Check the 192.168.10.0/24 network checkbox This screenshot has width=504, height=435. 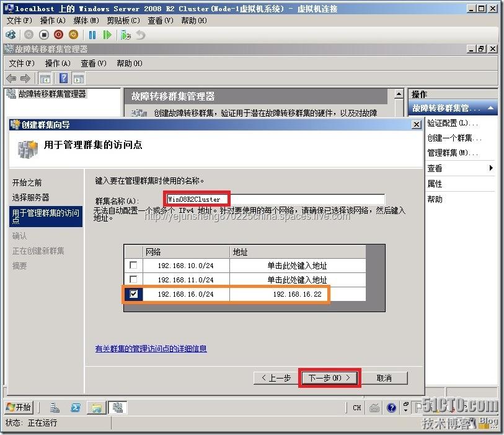[x=133, y=265]
